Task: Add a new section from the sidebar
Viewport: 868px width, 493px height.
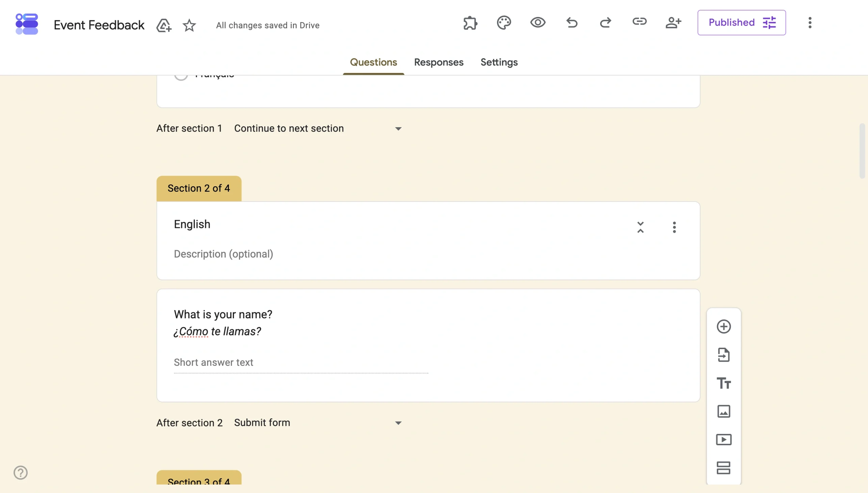Action: tap(724, 468)
